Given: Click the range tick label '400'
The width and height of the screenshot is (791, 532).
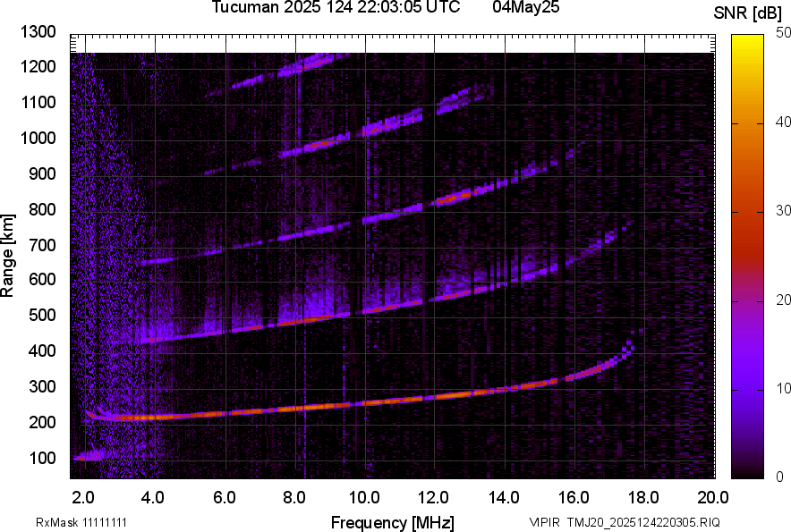Looking at the screenshot, I should (42, 350).
